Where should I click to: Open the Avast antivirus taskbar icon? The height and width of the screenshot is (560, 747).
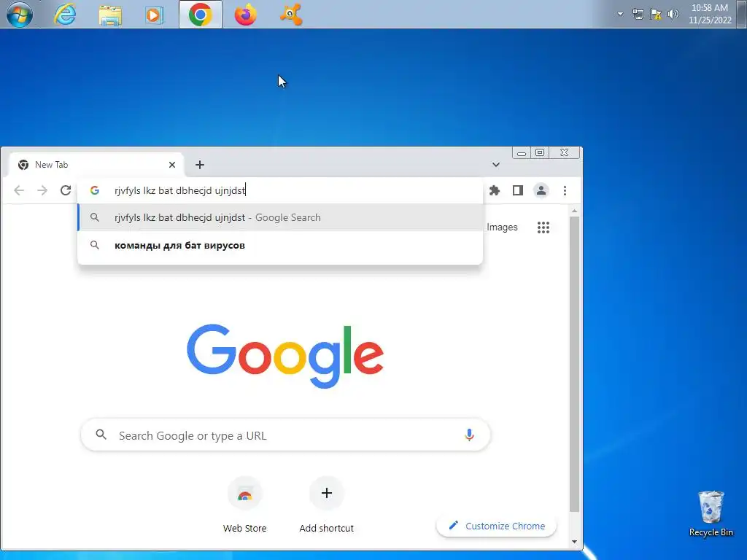(290, 15)
